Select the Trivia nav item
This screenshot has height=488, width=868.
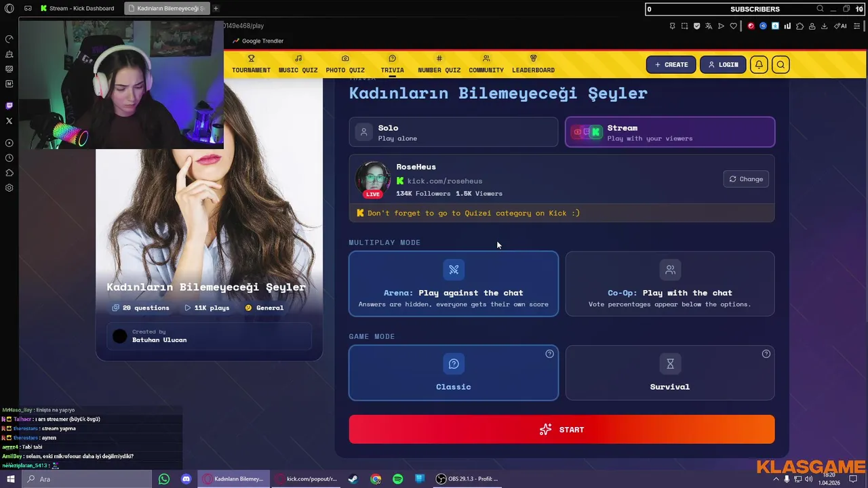(x=392, y=64)
